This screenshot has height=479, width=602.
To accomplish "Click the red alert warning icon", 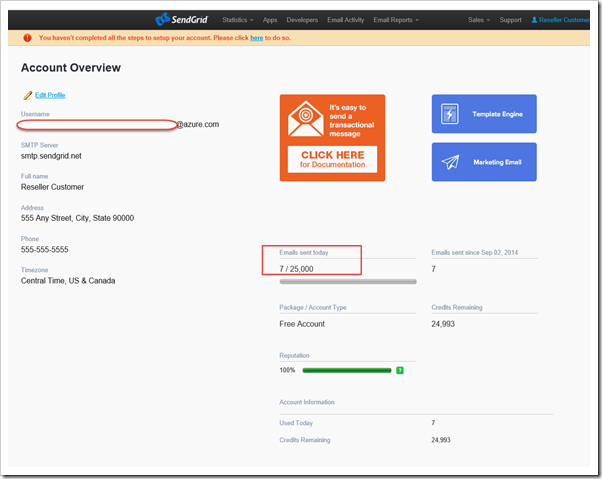I will click(27, 38).
